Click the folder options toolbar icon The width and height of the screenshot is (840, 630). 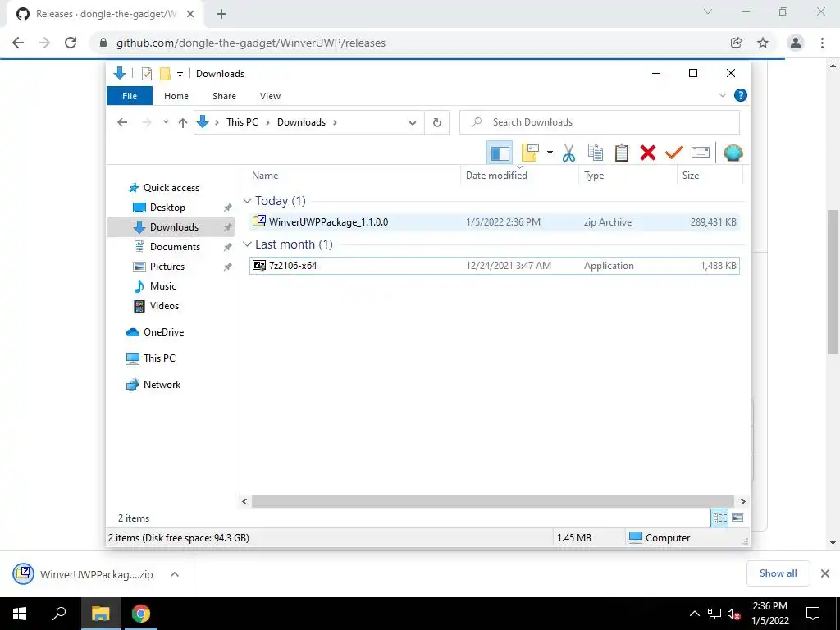pyautogui.click(x=530, y=153)
